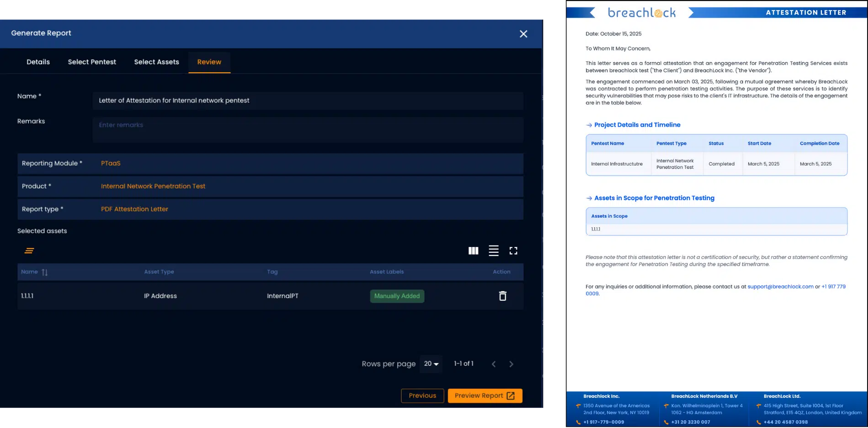
Task: Go to the Select Assets tab
Action: click(156, 62)
